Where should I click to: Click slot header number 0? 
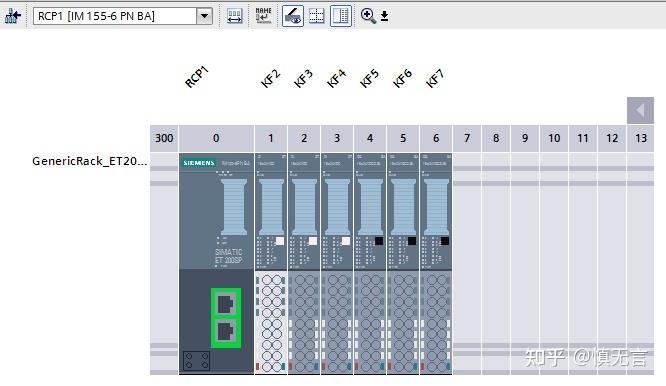[216, 138]
